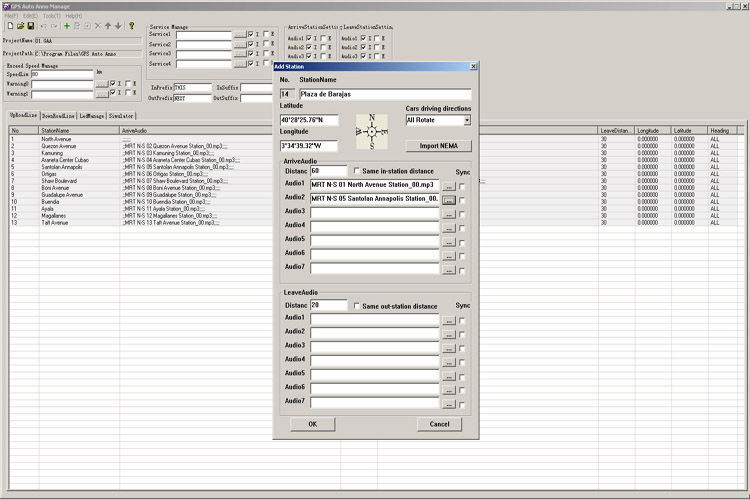Click the Latitude input field
Viewport: 750px width, 500px height.
tap(309, 120)
